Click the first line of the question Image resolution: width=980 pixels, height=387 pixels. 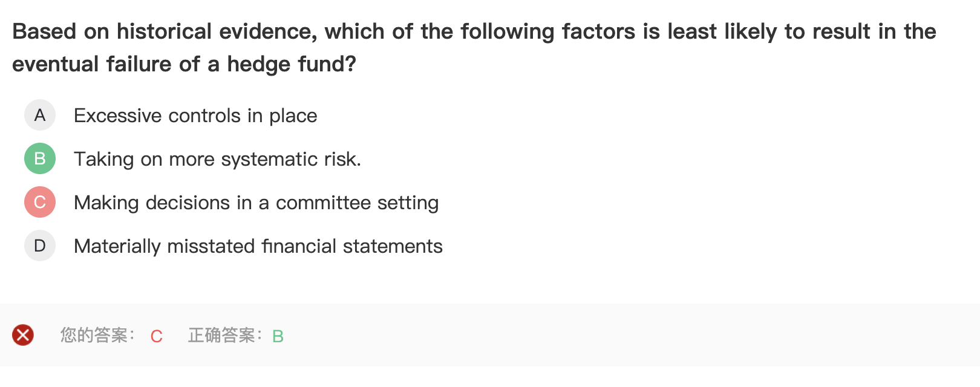click(474, 31)
